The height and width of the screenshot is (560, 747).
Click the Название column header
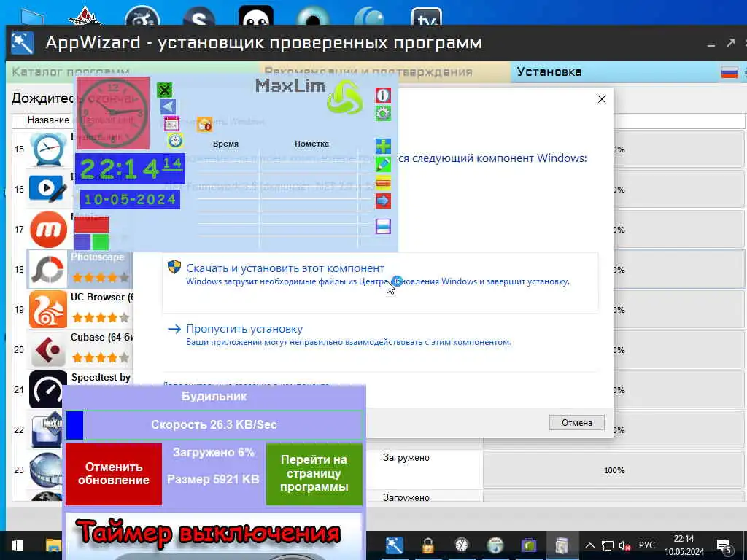click(47, 120)
